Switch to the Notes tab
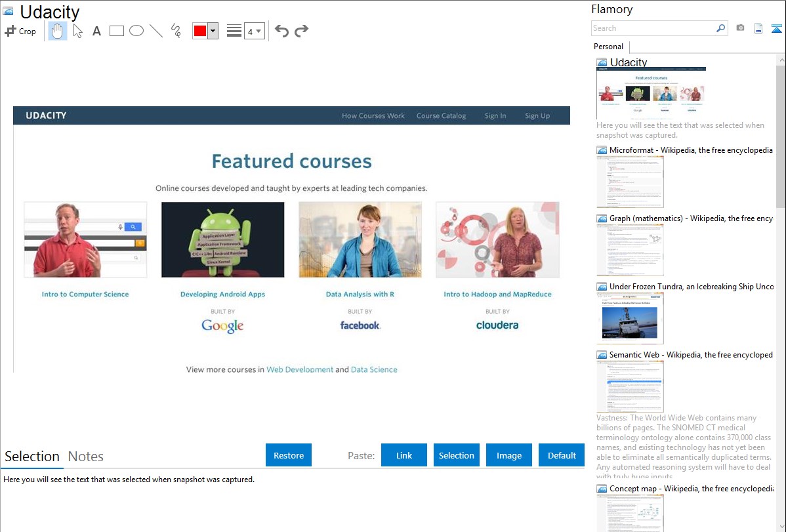786x532 pixels. pos(86,457)
